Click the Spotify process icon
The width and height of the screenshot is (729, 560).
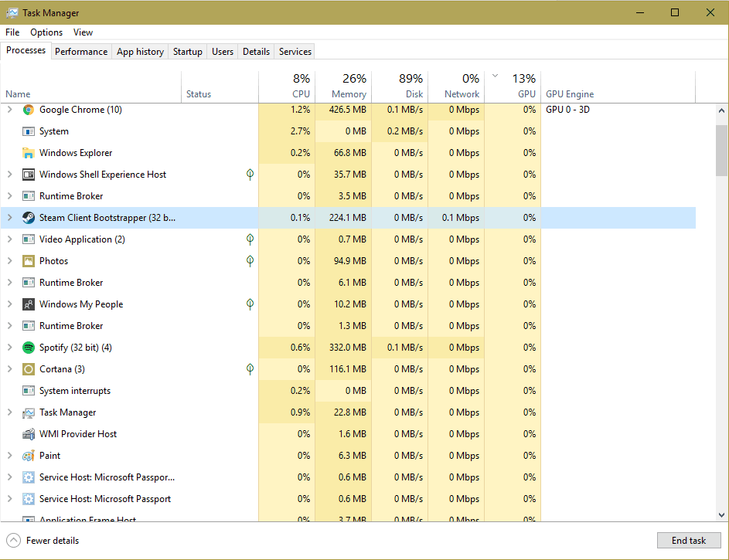(x=29, y=348)
